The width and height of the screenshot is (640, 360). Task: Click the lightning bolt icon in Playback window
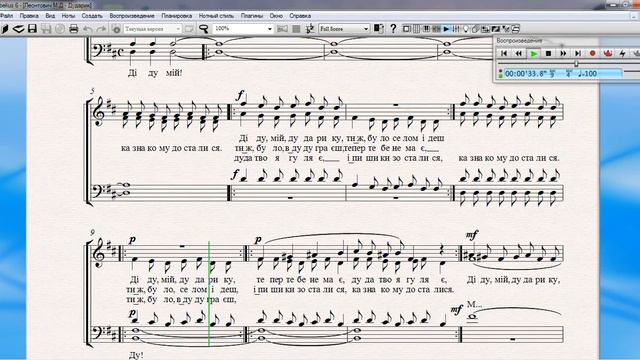coord(622,53)
